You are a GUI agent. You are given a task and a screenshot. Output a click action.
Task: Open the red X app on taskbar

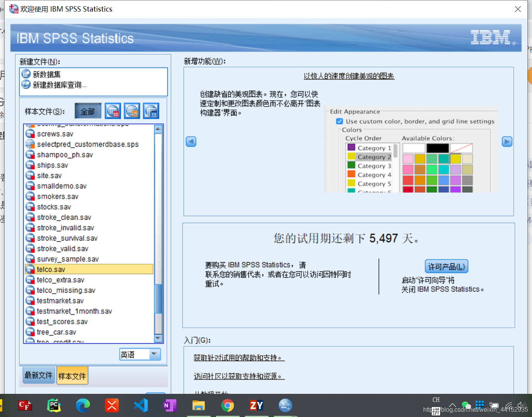coord(112,405)
